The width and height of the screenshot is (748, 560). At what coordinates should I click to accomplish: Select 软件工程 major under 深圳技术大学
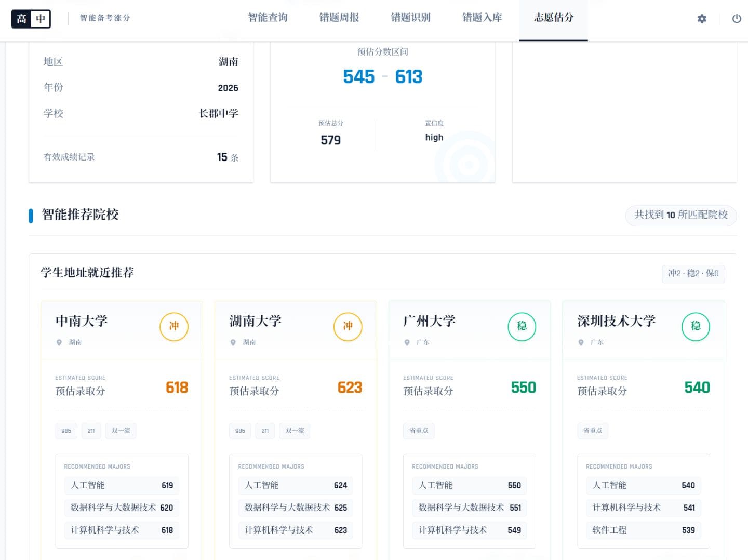(643, 530)
